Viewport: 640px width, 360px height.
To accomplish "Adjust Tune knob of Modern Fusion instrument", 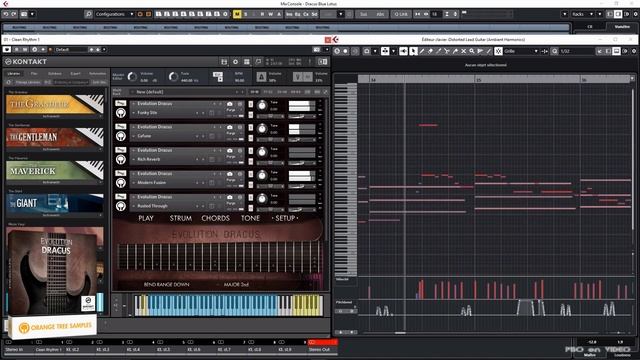I will click(x=262, y=176).
